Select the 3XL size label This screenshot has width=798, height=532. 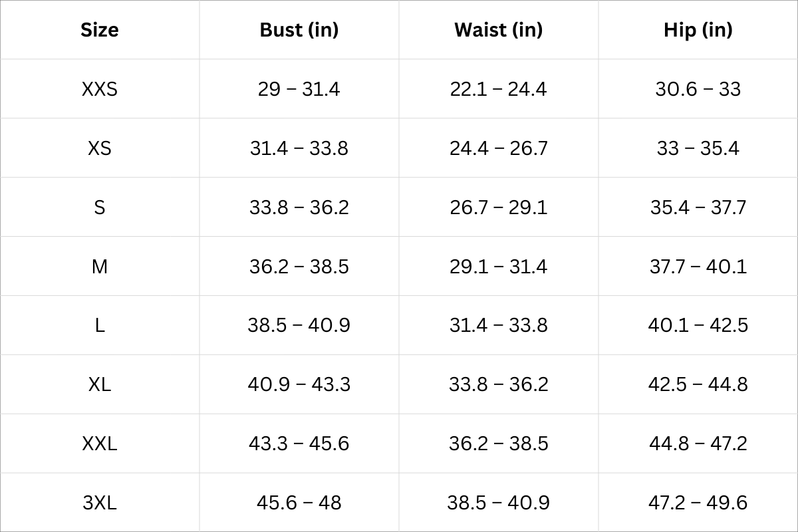click(100, 503)
